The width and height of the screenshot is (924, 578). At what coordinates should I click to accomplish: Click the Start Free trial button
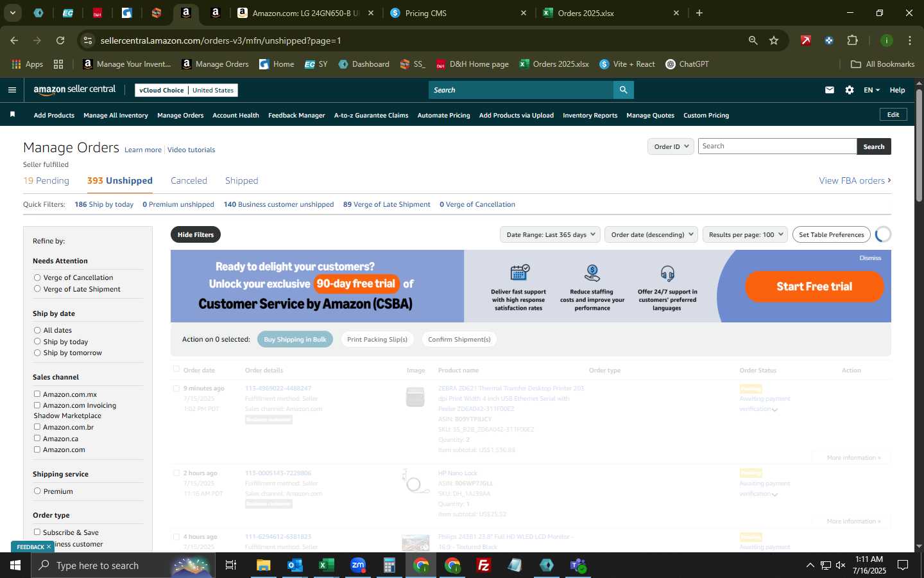point(814,286)
